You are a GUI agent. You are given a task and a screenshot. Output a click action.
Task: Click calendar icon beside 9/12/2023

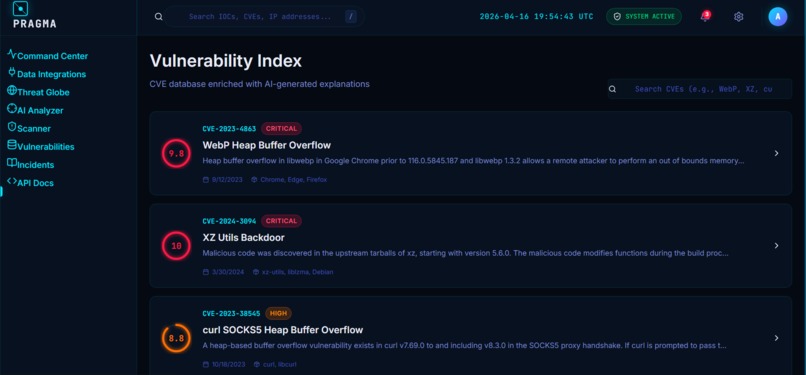(x=206, y=180)
